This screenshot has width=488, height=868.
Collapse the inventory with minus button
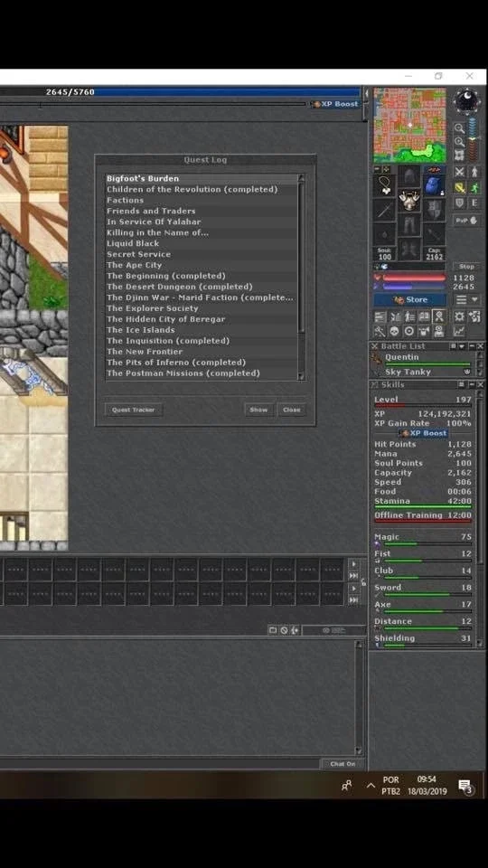[x=377, y=169]
